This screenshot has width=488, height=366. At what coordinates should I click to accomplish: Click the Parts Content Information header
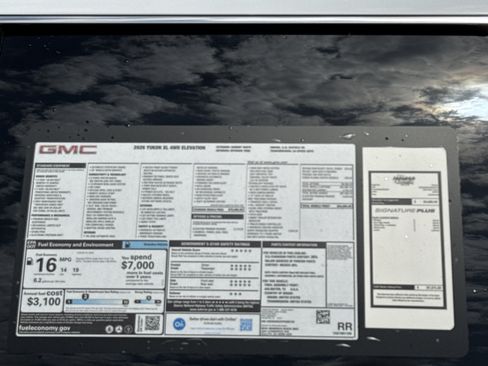(x=294, y=245)
